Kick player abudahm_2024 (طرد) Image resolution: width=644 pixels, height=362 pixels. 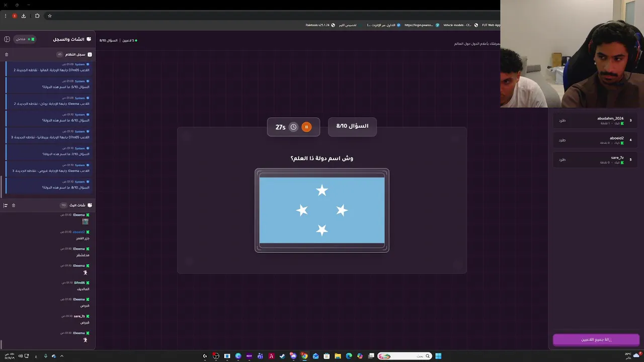[x=562, y=121]
